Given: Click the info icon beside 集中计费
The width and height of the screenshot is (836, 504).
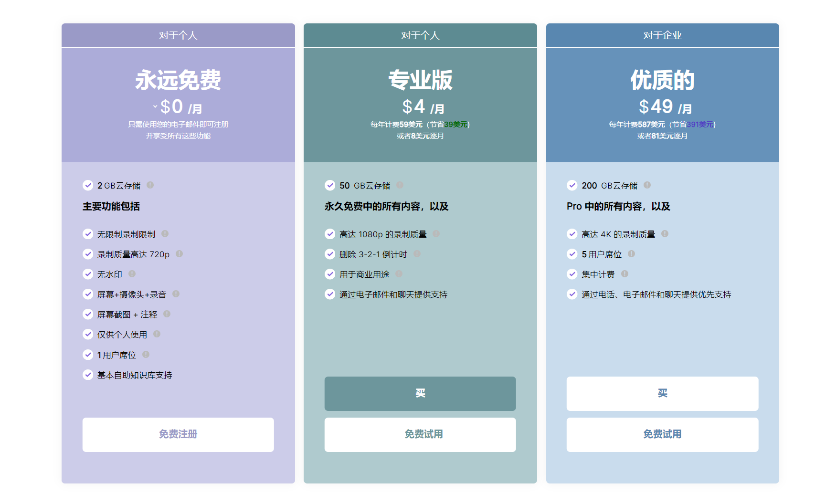Looking at the screenshot, I should 625,274.
